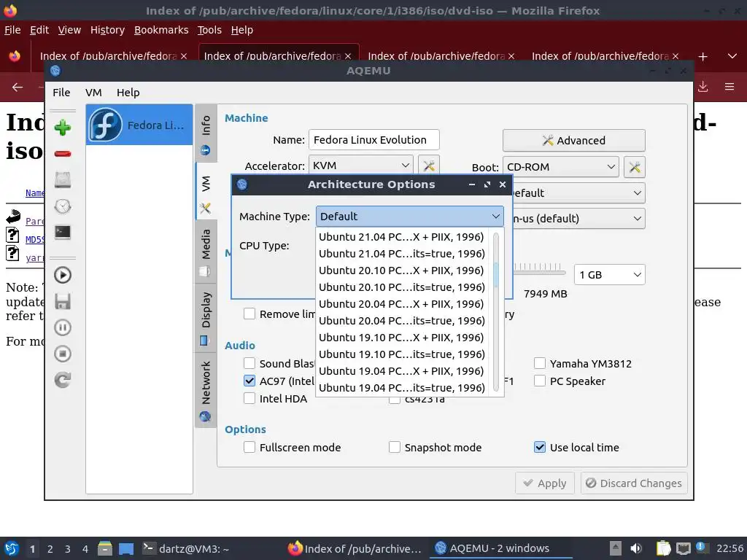Click the clipboard icon in system tray
The height and width of the screenshot is (560, 747).
tap(663, 548)
